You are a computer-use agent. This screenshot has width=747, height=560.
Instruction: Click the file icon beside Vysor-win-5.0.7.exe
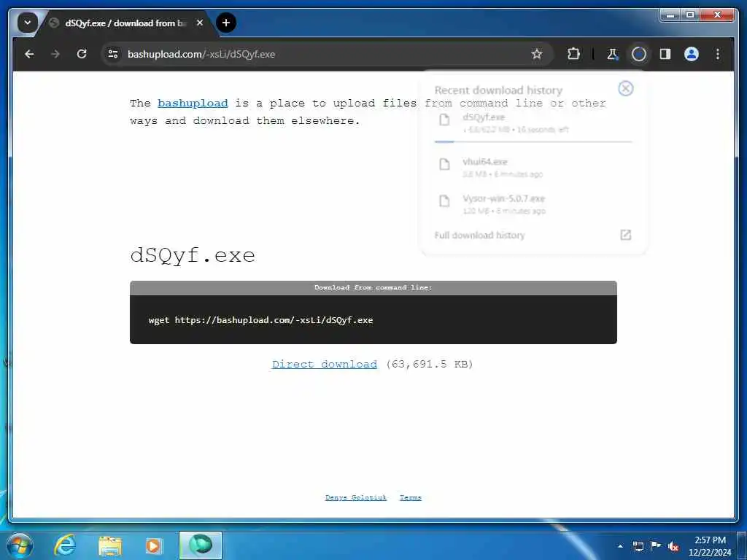coord(444,201)
